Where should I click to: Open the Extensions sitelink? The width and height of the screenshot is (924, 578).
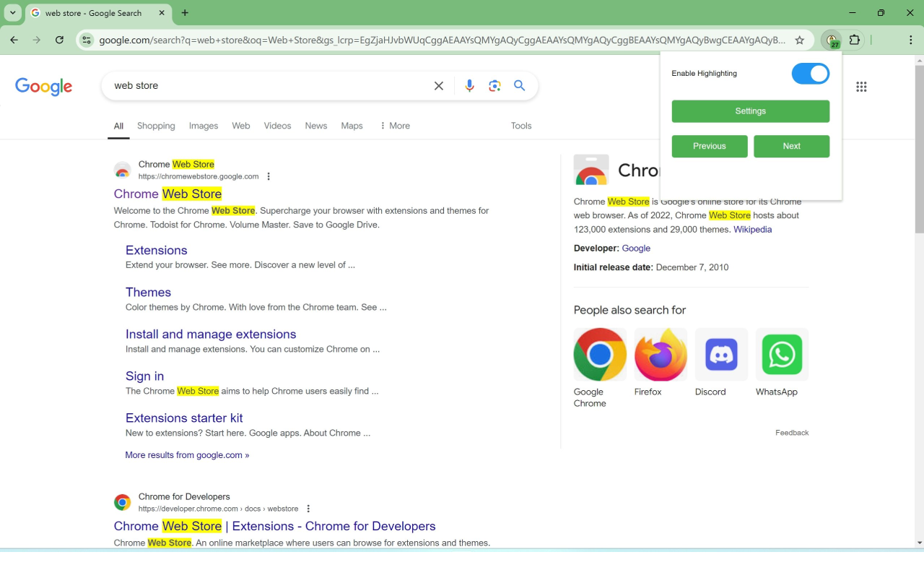click(157, 250)
